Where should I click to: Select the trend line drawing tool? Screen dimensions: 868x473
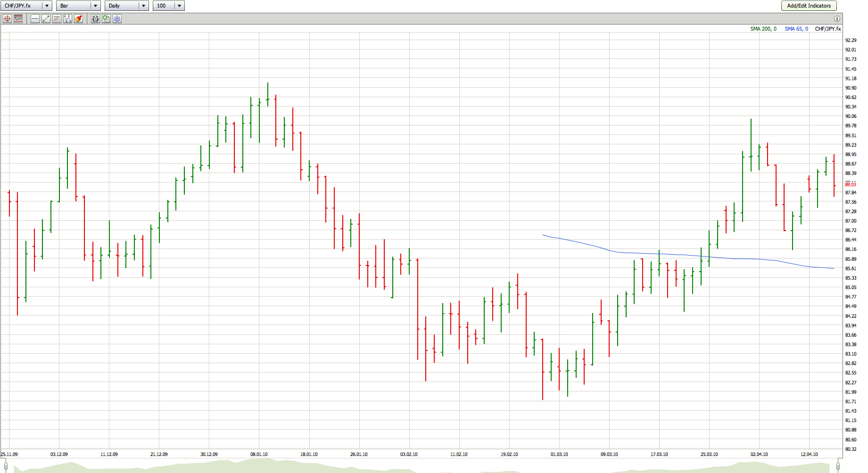tap(46, 19)
